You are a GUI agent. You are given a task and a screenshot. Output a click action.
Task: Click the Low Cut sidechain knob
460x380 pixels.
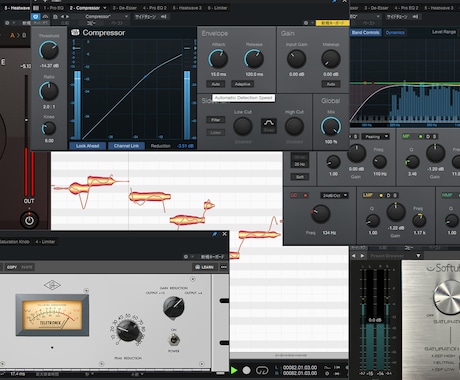tap(243, 126)
